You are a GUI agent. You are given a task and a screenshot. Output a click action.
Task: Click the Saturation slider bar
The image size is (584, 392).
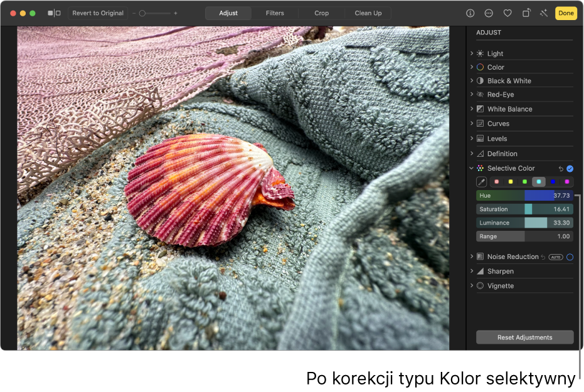[524, 209]
